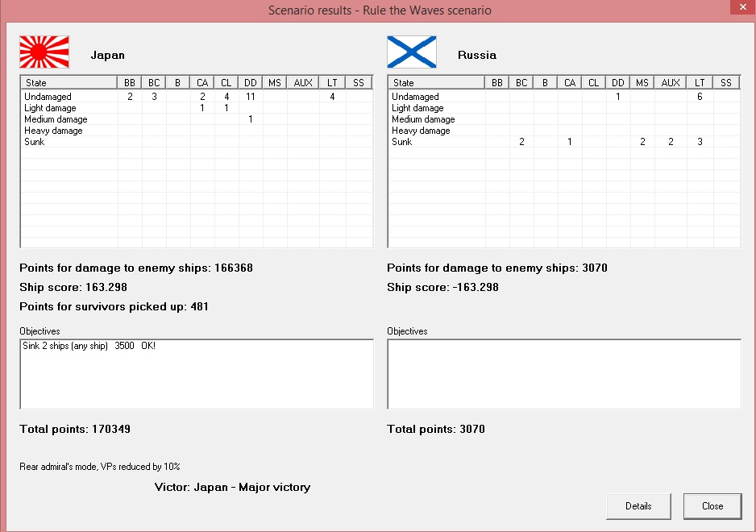Click Japan's Light damage row label
Viewport: 756px width, 532px height.
(x=50, y=108)
